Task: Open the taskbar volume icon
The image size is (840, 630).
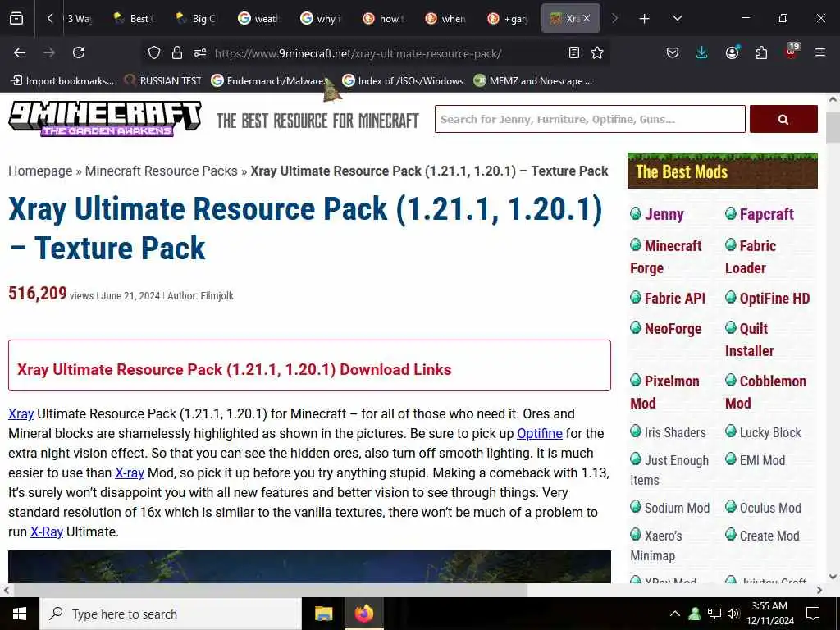Action: 733,614
